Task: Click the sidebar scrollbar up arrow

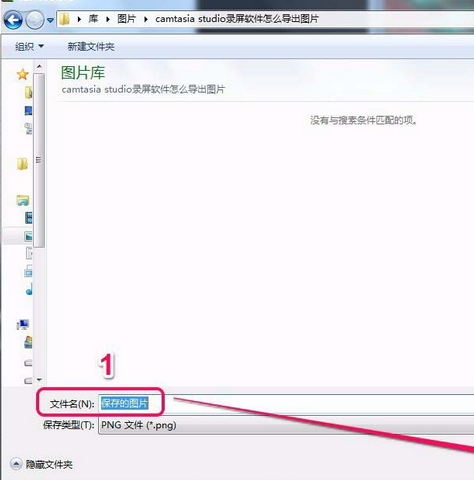Action: [39, 66]
